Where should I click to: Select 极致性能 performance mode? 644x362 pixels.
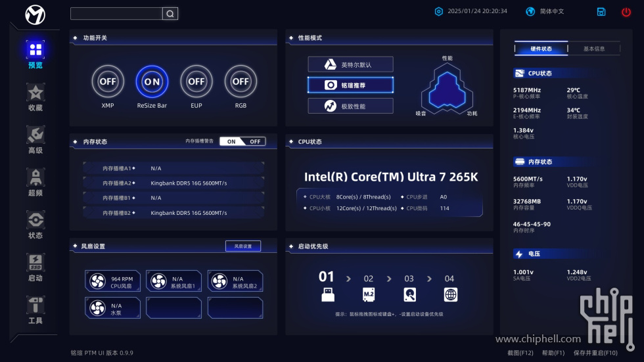click(350, 106)
